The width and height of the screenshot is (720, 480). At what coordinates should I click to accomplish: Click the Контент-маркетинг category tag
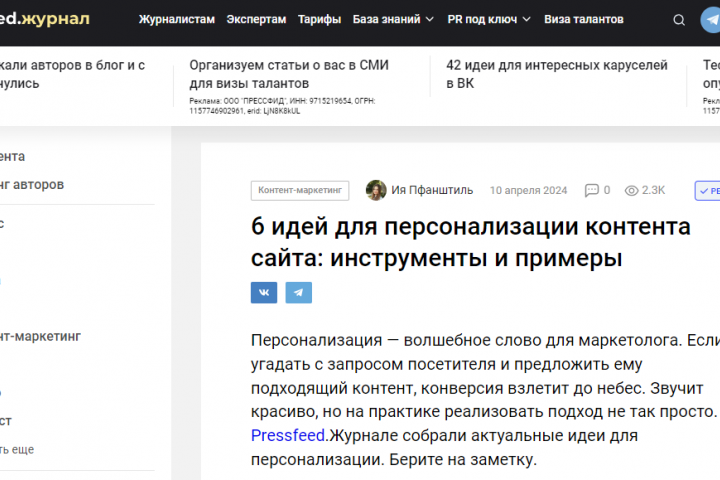[x=300, y=190]
